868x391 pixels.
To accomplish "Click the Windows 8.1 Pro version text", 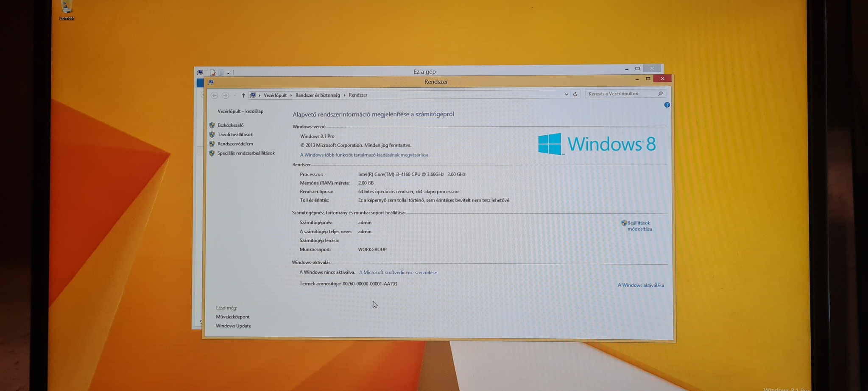I will pos(317,136).
